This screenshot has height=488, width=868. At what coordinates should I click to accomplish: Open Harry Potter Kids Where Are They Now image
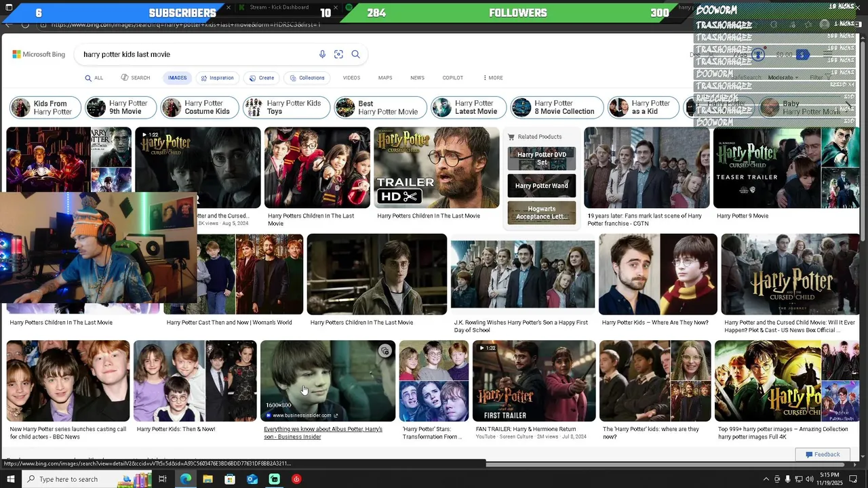pyautogui.click(x=658, y=274)
